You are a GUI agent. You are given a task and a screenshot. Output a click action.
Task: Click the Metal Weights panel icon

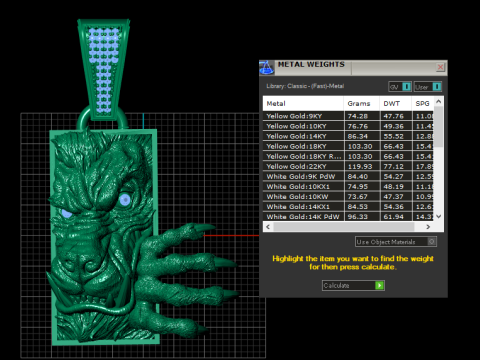coord(266,68)
